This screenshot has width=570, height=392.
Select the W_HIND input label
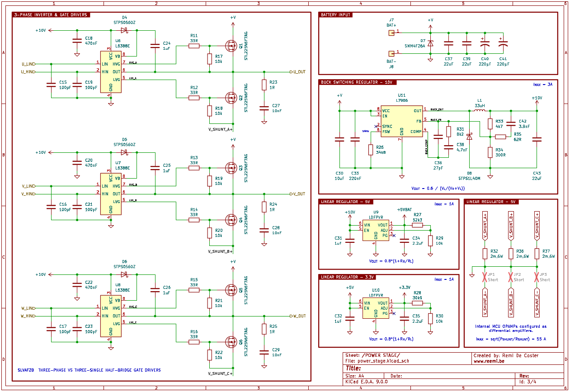[29, 316]
